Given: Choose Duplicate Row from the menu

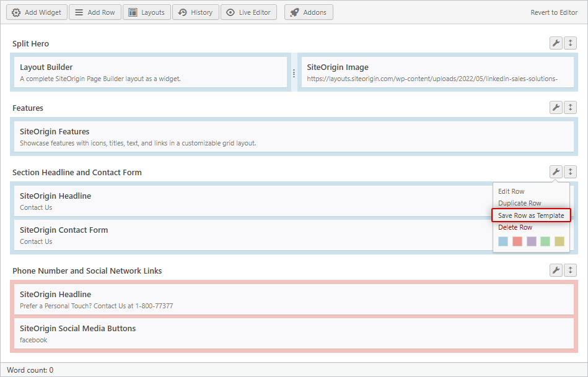Looking at the screenshot, I should pos(519,203).
